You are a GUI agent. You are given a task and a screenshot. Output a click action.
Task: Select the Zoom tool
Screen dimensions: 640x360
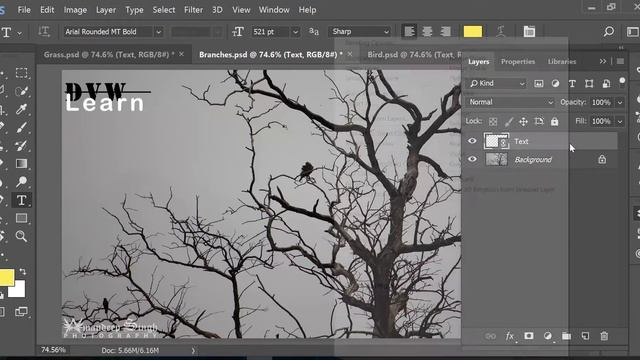click(x=21, y=236)
